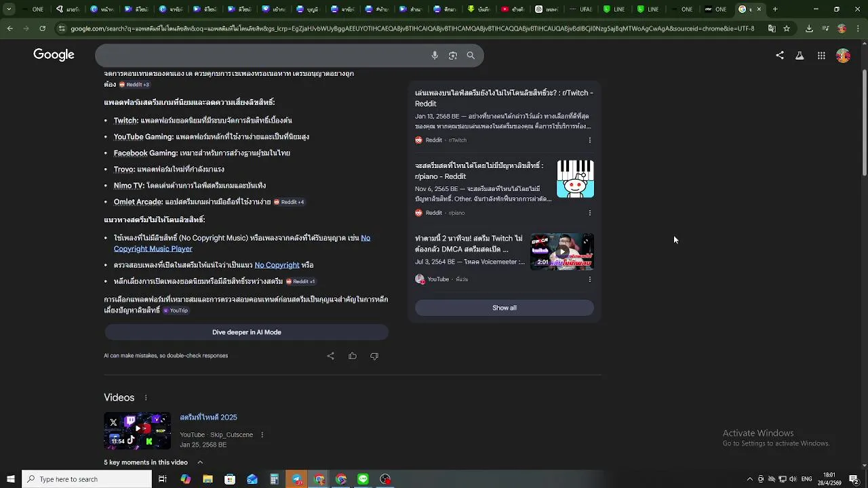
Task: Switch to the YouTube browser tab
Action: point(513,9)
